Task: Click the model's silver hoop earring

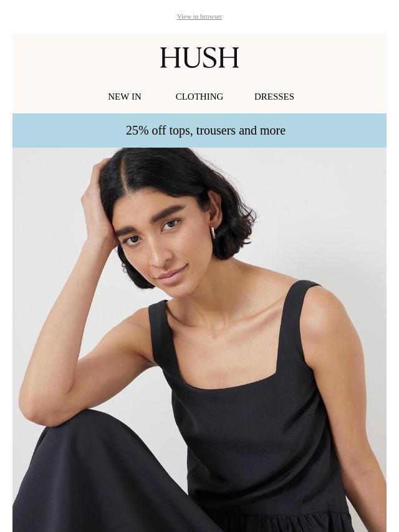Action: 213,233
